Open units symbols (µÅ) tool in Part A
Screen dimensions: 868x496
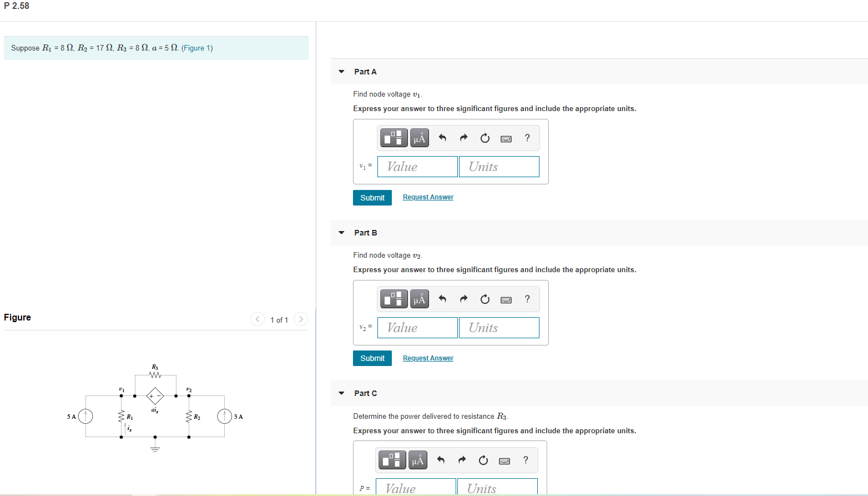pos(420,138)
